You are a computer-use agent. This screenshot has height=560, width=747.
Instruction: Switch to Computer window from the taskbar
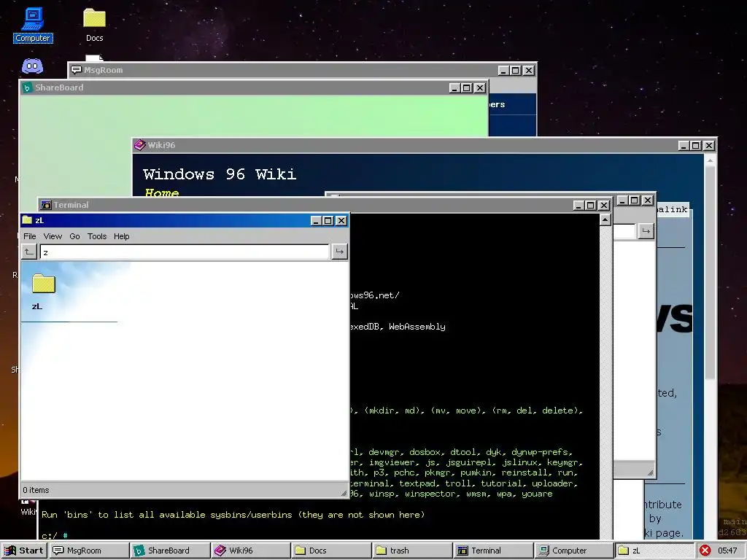[575, 551]
